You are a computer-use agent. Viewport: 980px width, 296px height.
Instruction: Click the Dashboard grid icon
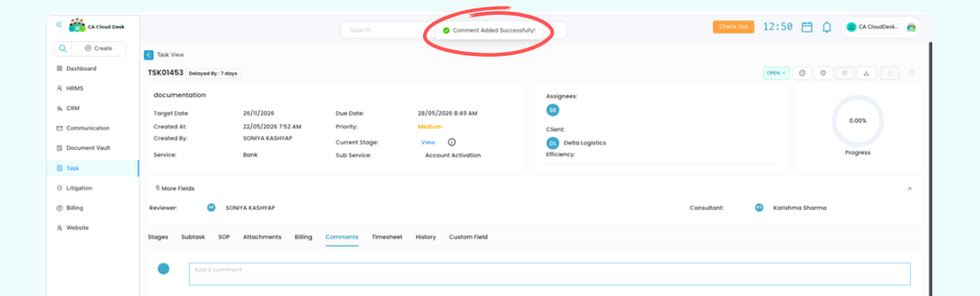[59, 69]
